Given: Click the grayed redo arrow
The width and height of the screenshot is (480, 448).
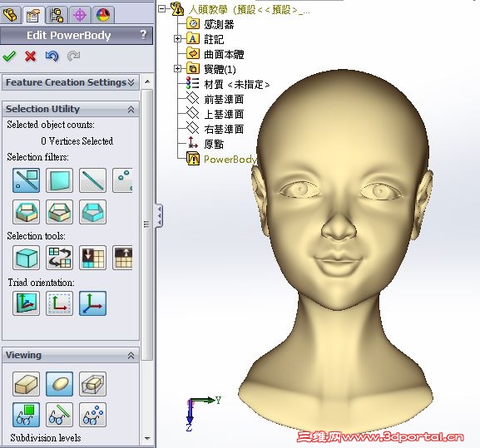Looking at the screenshot, I should [73, 56].
